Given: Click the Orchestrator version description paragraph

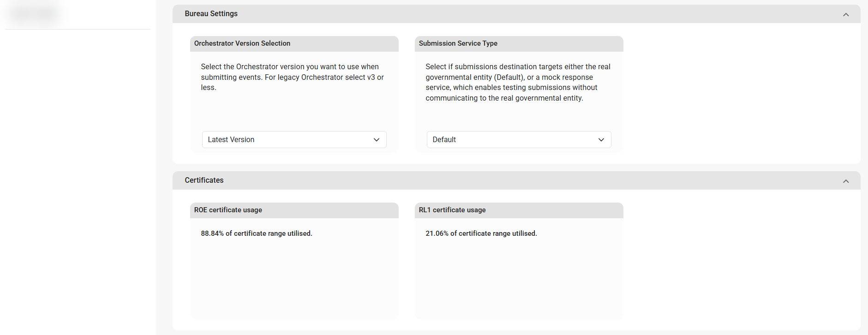Looking at the screenshot, I should [x=292, y=77].
